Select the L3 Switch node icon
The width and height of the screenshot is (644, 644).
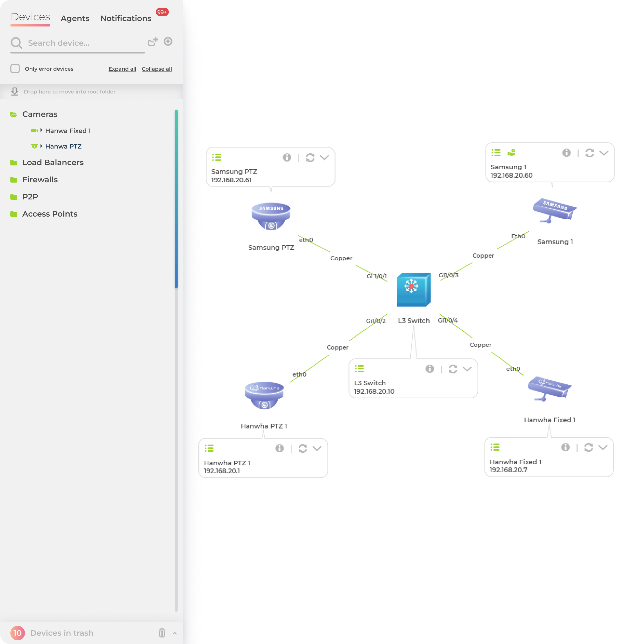pos(414,290)
